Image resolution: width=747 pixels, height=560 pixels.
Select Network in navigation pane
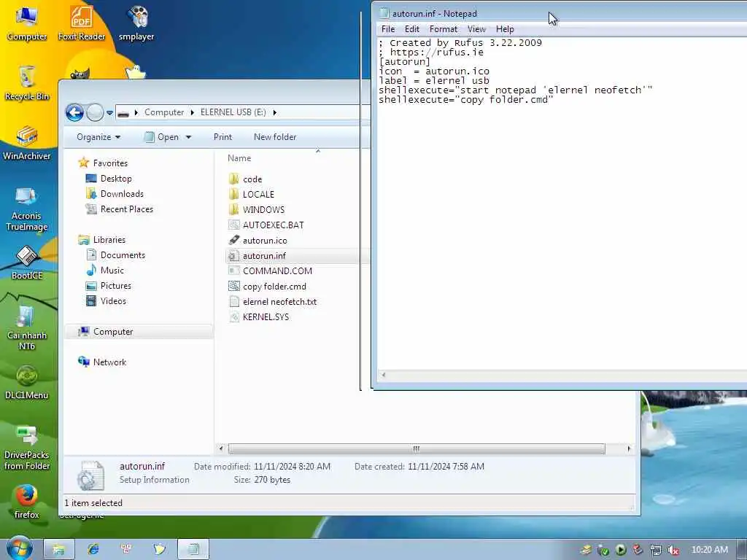[x=109, y=362]
